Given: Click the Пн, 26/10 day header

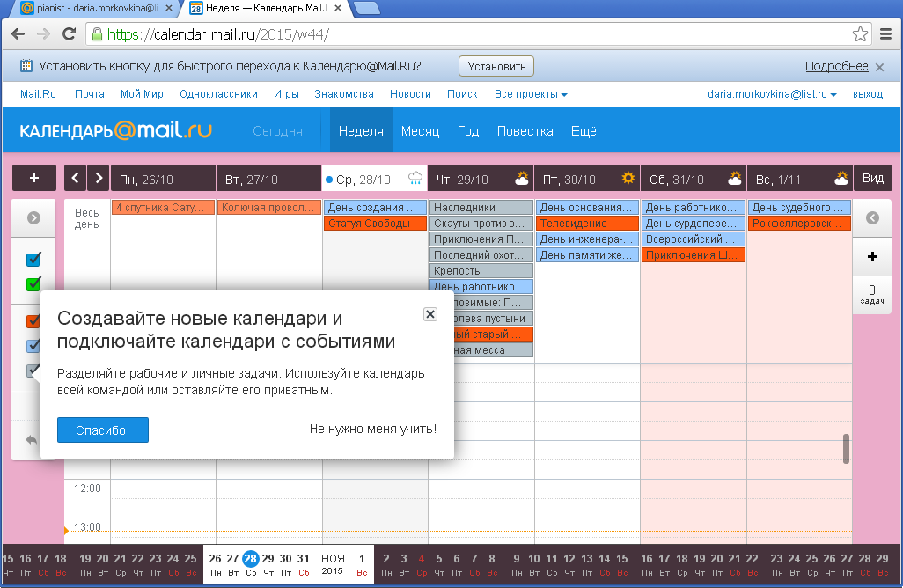Looking at the screenshot, I should [x=163, y=178].
